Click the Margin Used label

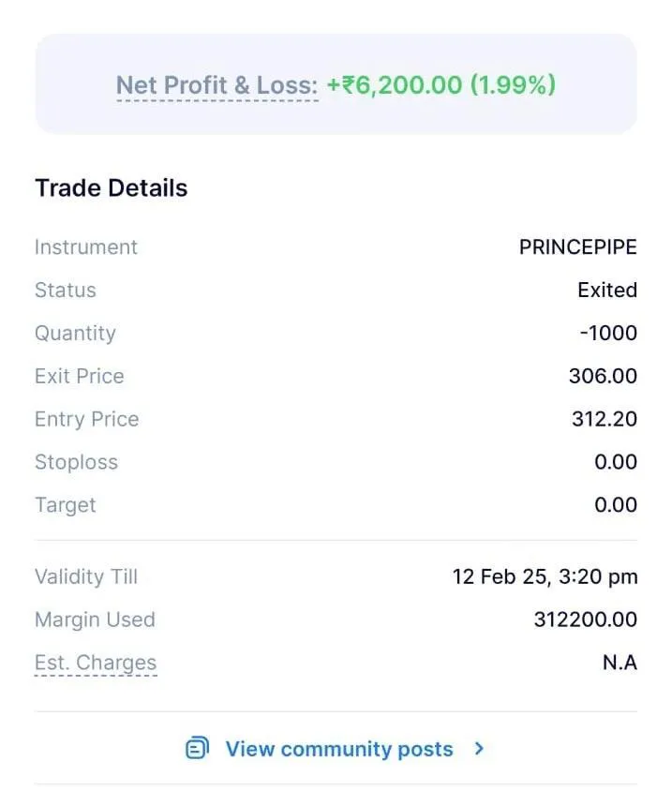[x=95, y=619]
